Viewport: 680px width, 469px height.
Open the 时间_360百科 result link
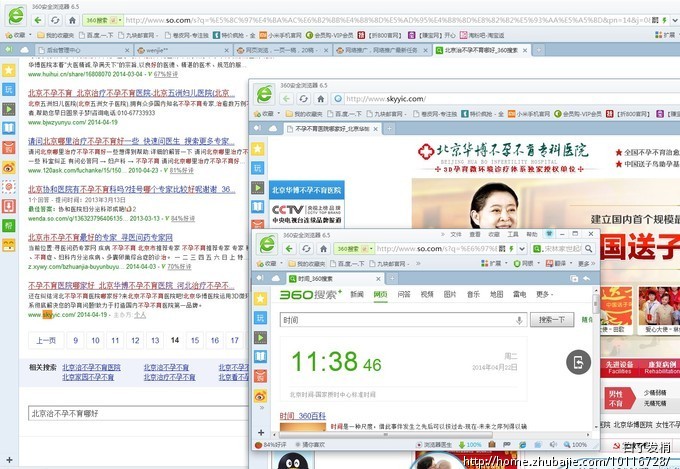(302, 416)
